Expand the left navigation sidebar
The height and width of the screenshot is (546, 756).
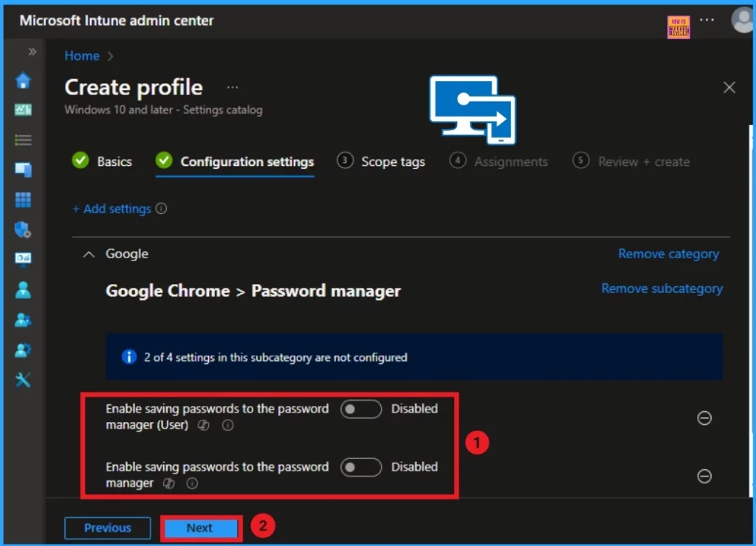pos(32,52)
